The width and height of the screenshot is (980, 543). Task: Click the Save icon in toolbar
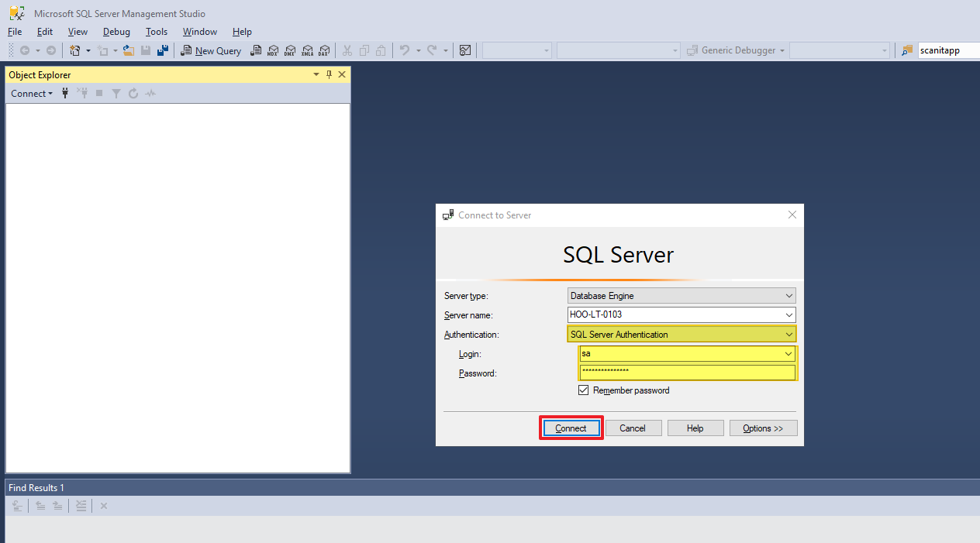[146, 50]
